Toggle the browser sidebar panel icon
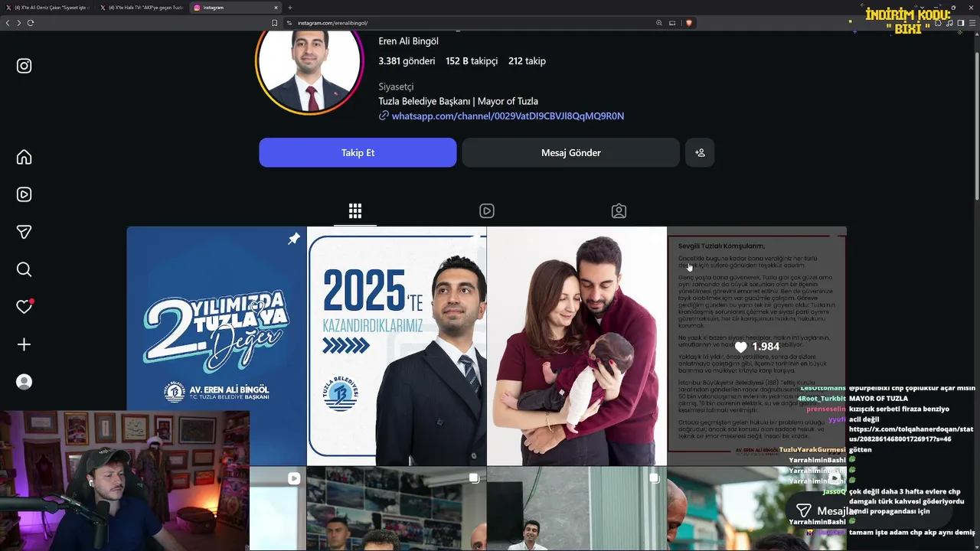The width and height of the screenshot is (980, 551). (961, 23)
